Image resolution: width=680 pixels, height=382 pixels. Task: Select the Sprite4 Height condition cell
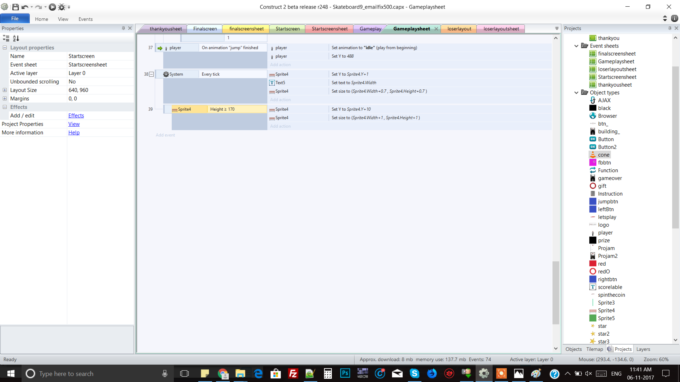237,109
